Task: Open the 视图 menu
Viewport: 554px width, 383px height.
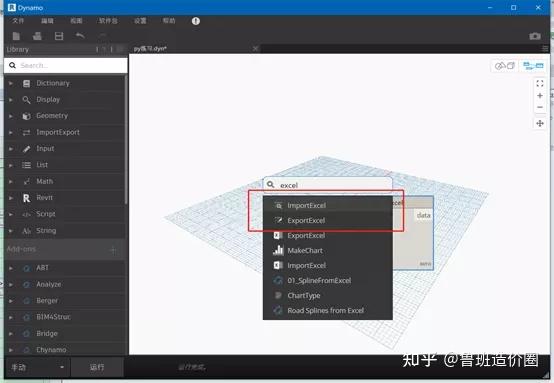Action: point(76,21)
